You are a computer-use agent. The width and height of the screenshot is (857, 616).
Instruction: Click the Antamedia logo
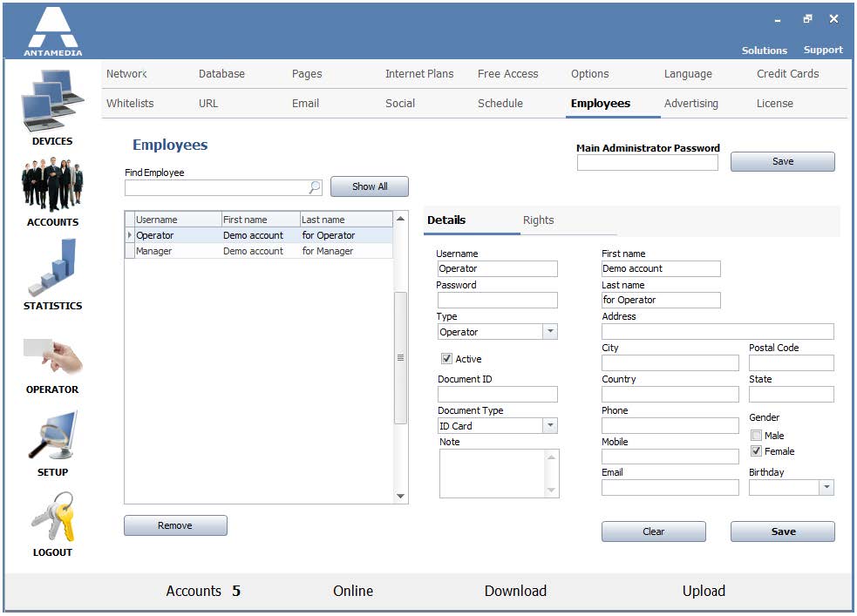pos(53,31)
